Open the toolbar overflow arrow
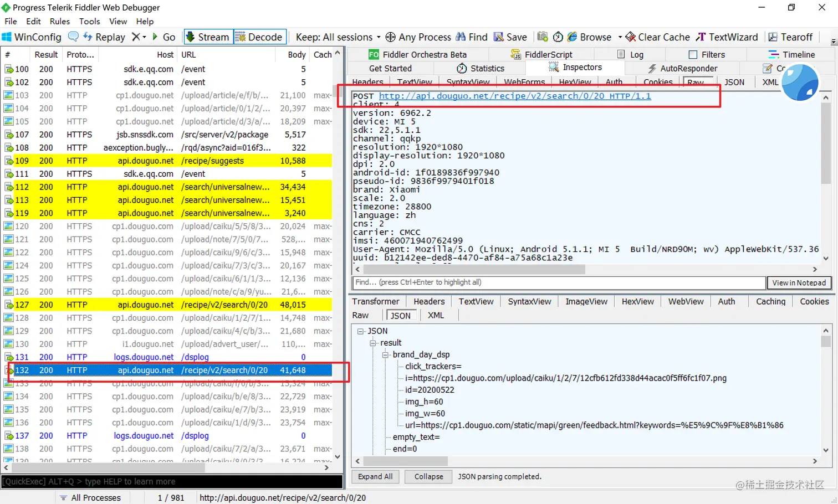Image resolution: width=838 pixels, height=504 pixels. point(833,42)
